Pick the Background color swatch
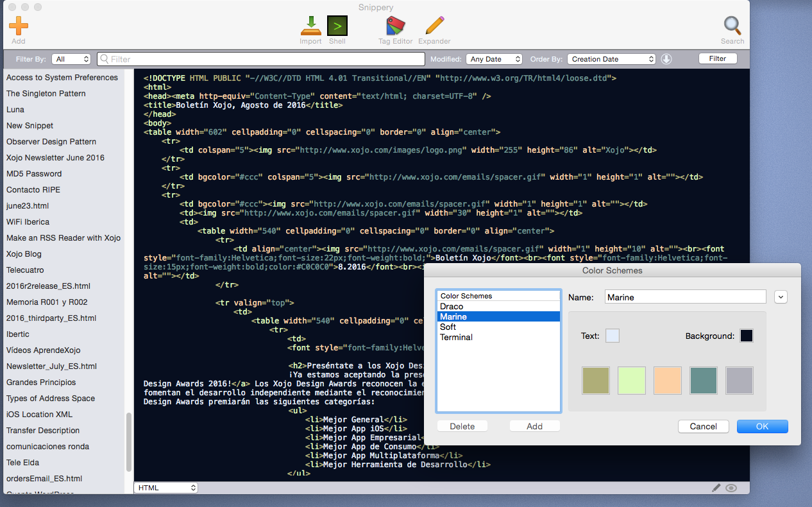The width and height of the screenshot is (812, 507). pyautogui.click(x=747, y=336)
